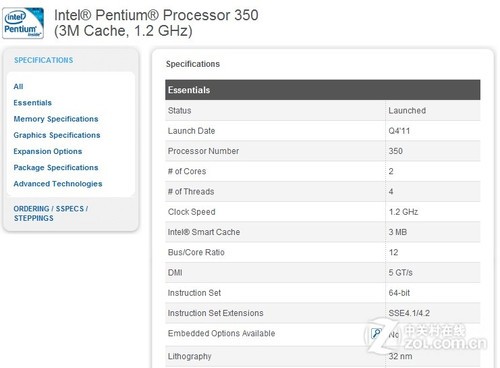Select the SSE4.1/4.2 extensions value

coord(409,313)
